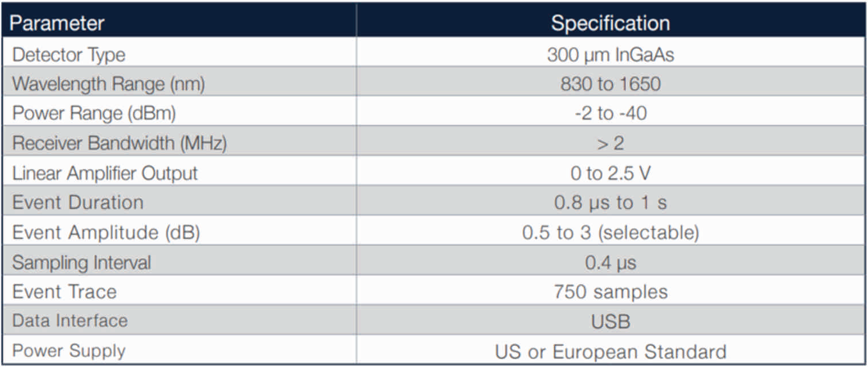Select the Power Range (dBm) label

pos(94,113)
